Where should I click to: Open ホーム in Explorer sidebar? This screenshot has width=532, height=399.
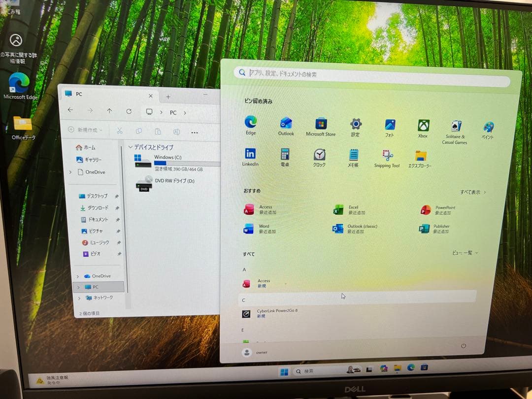86,147
